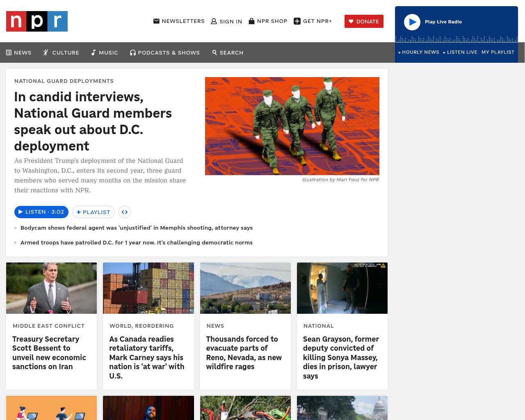The image size is (525, 420).
Task: Open the News menu
Action: point(19,52)
